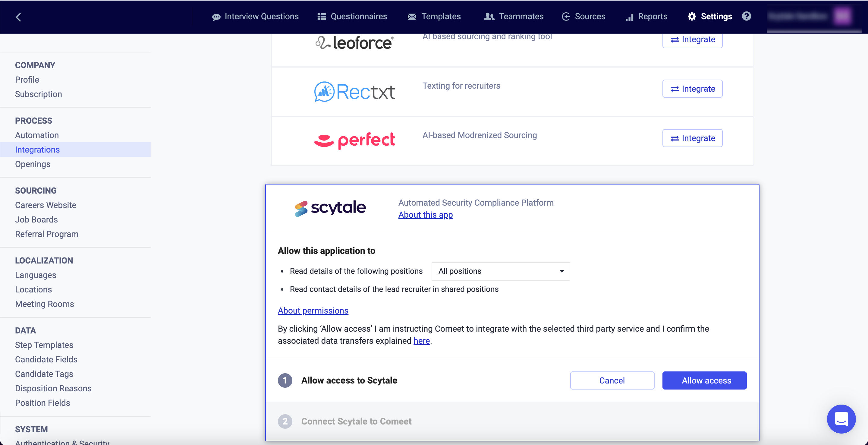The height and width of the screenshot is (445, 868).
Task: Expand the All positions dropdown
Action: (501, 271)
